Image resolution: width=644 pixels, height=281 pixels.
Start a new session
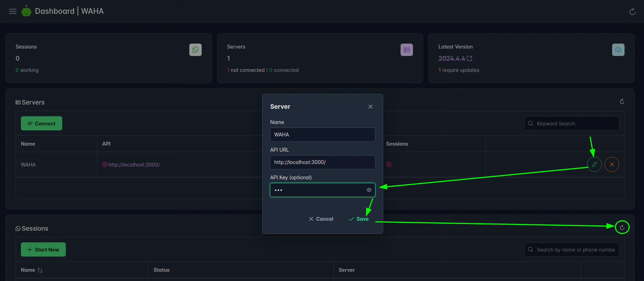43,249
